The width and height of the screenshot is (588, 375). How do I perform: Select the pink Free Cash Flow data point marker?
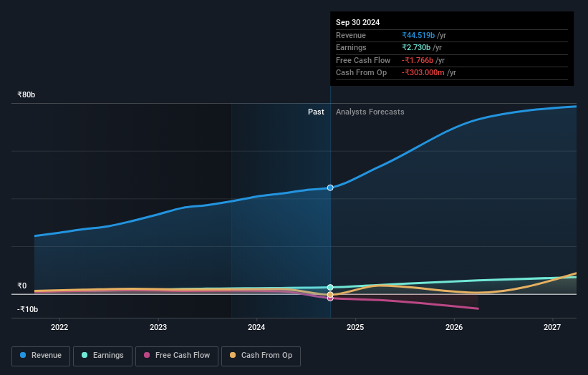[330, 298]
